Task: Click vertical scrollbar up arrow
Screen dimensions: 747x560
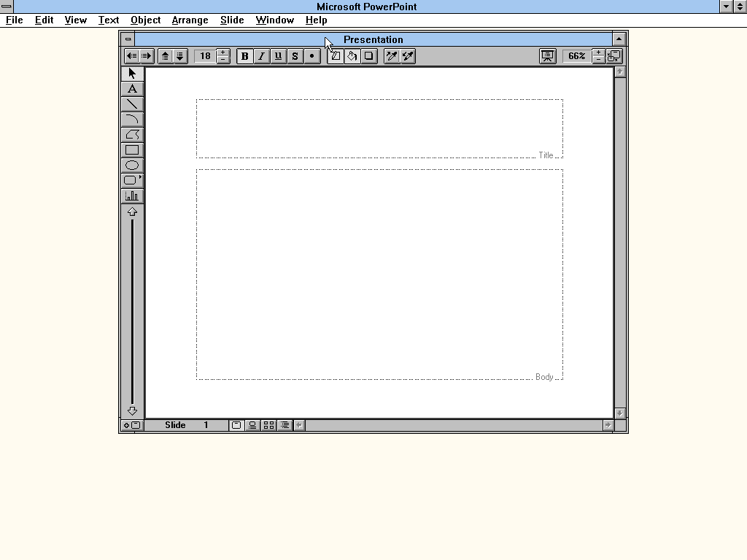Action: pyautogui.click(x=620, y=72)
